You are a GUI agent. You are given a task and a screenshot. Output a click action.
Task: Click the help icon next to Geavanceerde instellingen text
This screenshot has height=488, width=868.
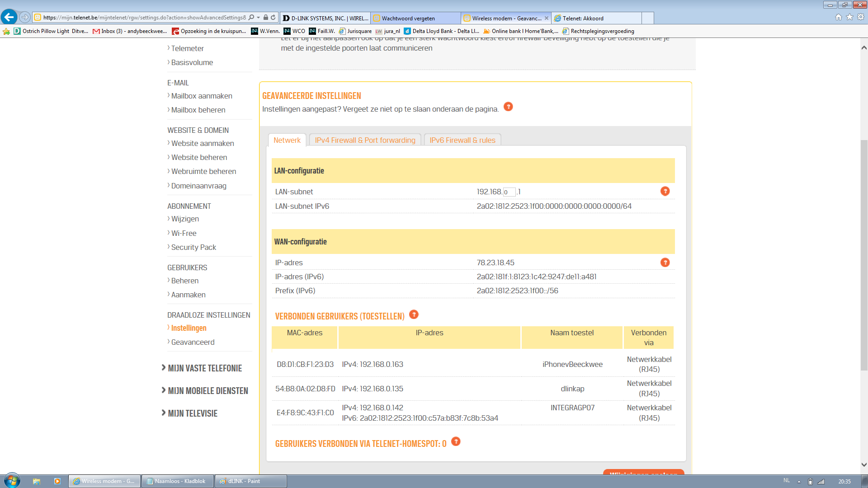508,107
